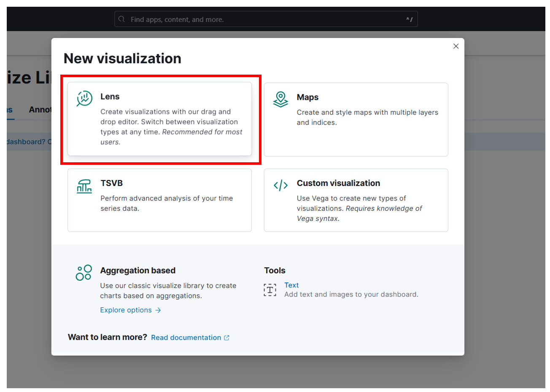Close the New visualization dialog

[x=456, y=46]
